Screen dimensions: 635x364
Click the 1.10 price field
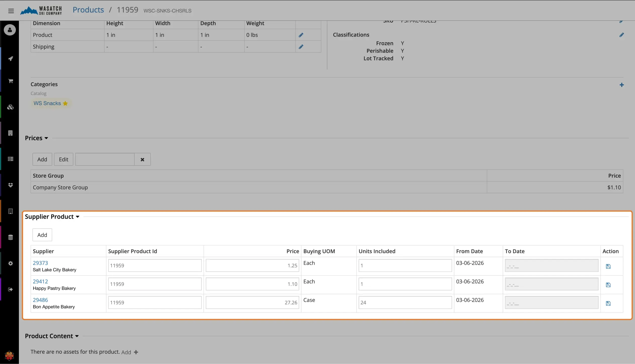click(252, 284)
